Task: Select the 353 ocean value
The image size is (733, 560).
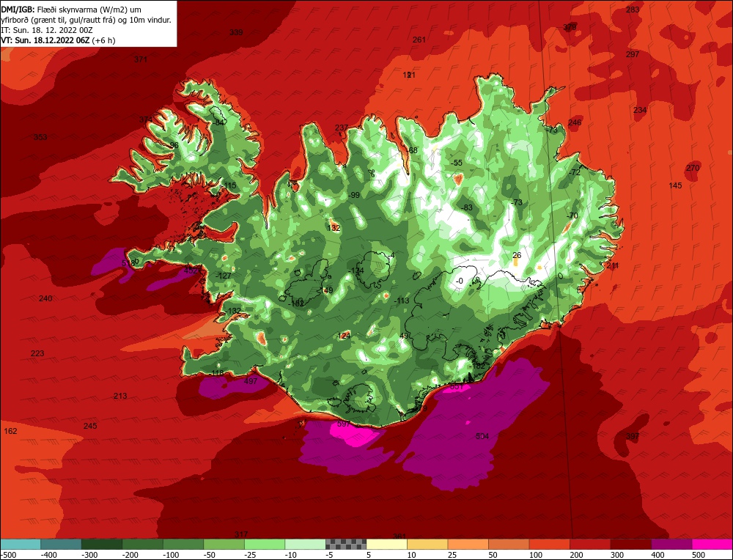Action: [x=40, y=137]
